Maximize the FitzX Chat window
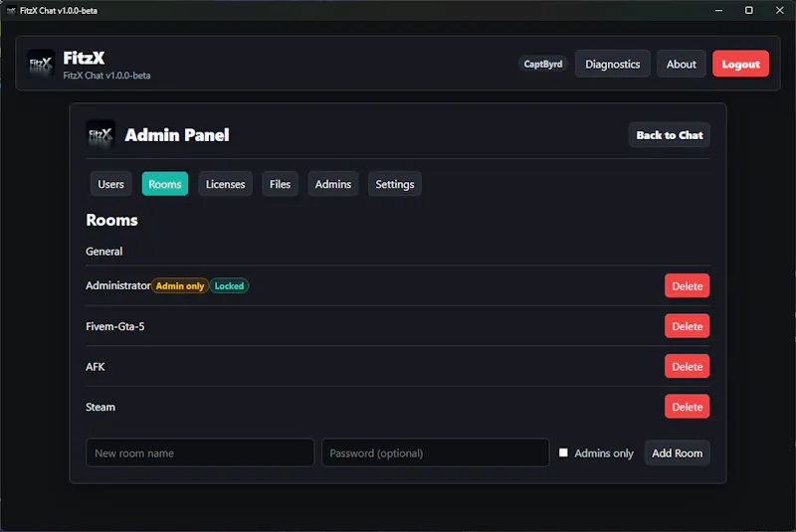This screenshot has width=796, height=532. click(749, 10)
